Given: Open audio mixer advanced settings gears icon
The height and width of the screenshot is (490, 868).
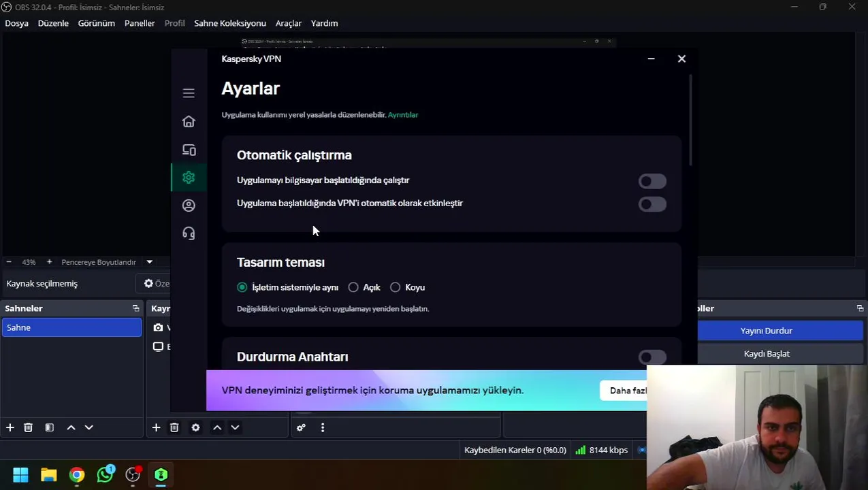Looking at the screenshot, I should click(301, 427).
